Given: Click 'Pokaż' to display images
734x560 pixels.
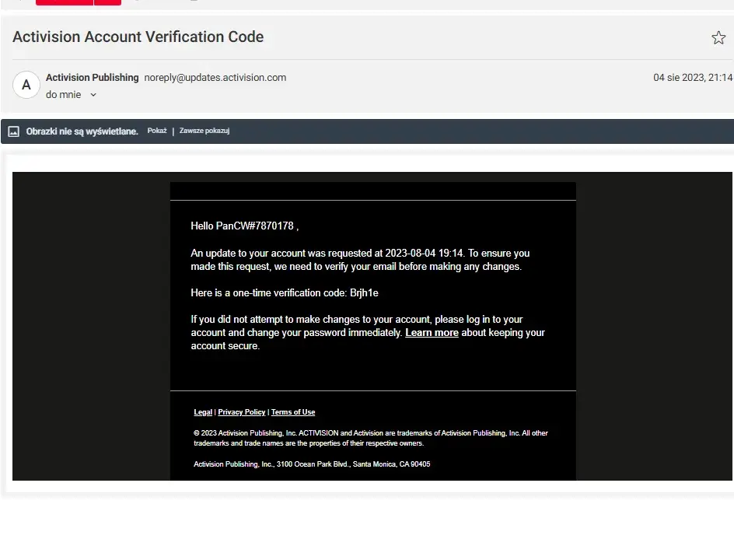Looking at the screenshot, I should click(157, 131).
